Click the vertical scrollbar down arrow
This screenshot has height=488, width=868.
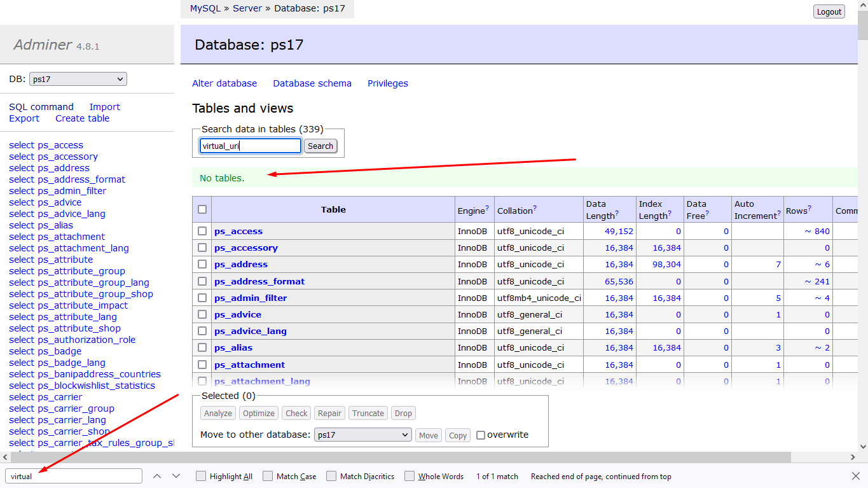[863, 447]
